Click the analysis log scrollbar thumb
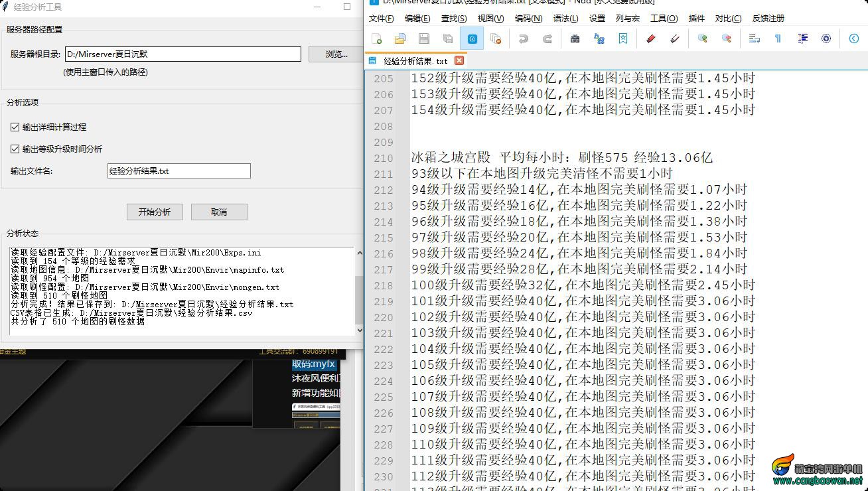 click(x=360, y=300)
